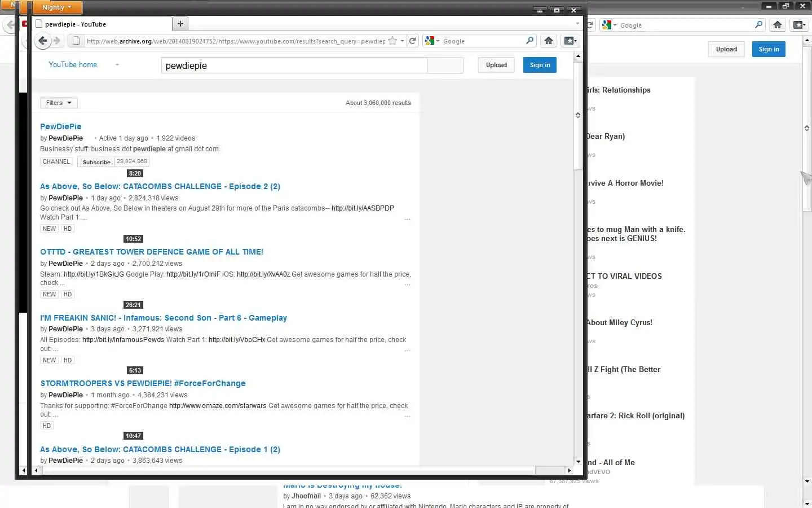812x508 pixels.
Task: Expand description ellipsis of Infamous Second Son result
Action: (x=407, y=350)
